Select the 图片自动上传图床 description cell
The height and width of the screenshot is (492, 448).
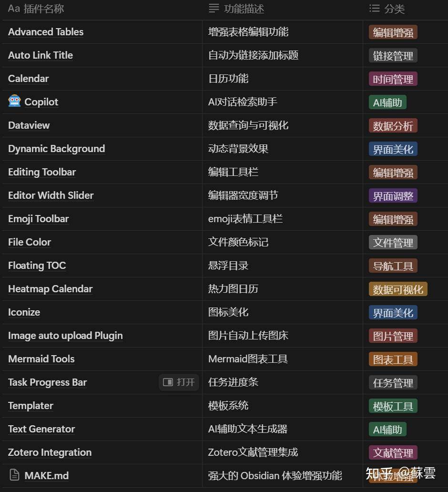[x=282, y=336]
